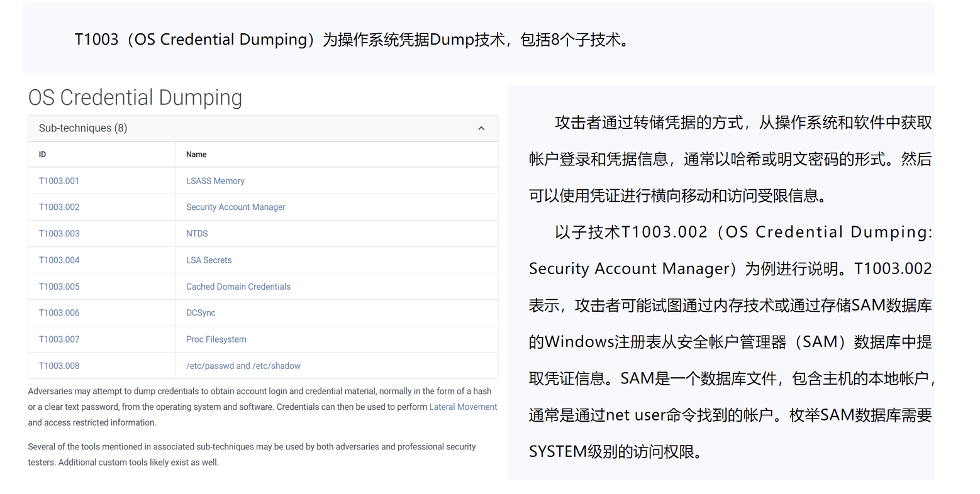
Task: Open the LSA Secrets sub-technique
Action: click(209, 260)
